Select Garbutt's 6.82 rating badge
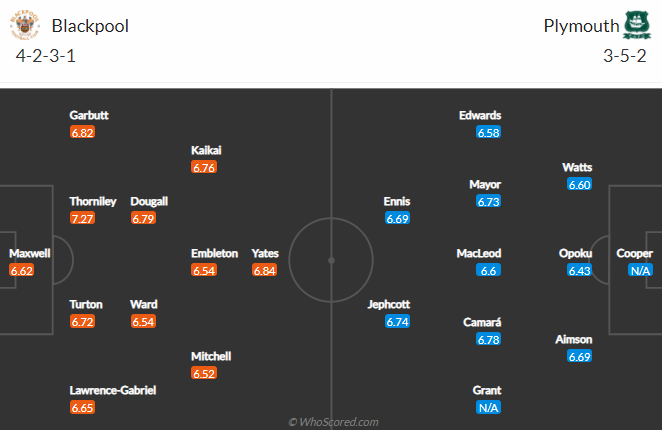Screen dimensions: 662x430 pyautogui.click(x=82, y=133)
